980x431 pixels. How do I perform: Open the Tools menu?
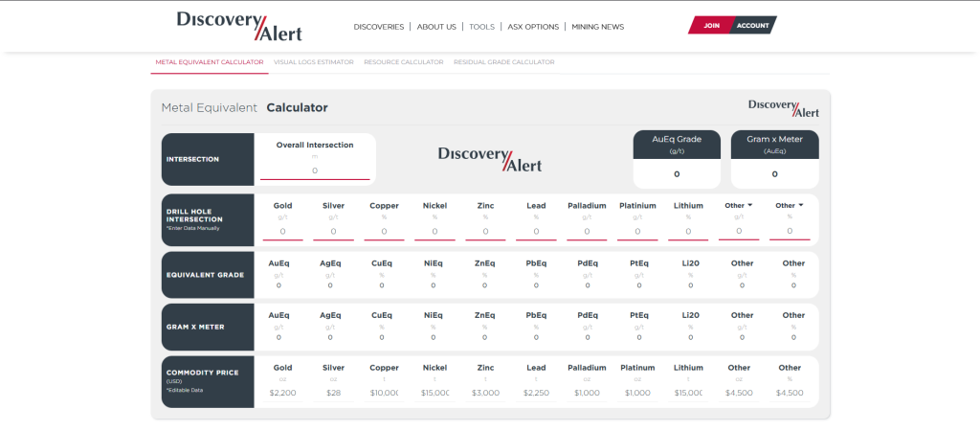482,27
